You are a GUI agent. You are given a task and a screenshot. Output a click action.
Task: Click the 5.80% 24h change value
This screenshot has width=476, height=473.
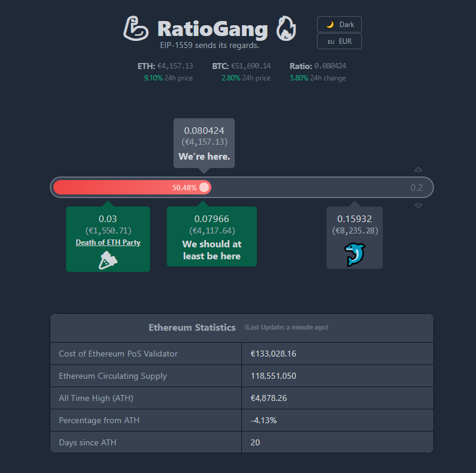299,78
